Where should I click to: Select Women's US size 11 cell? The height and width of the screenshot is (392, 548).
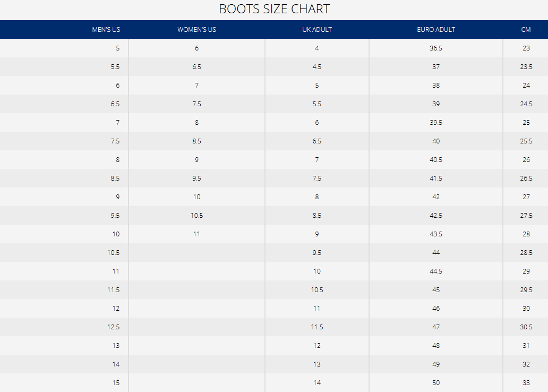pyautogui.click(x=196, y=234)
